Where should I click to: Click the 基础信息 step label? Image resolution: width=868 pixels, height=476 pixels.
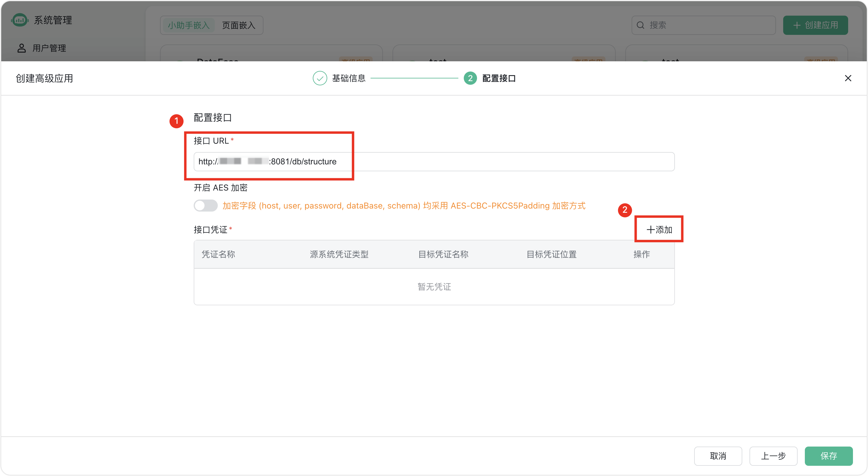pos(349,78)
